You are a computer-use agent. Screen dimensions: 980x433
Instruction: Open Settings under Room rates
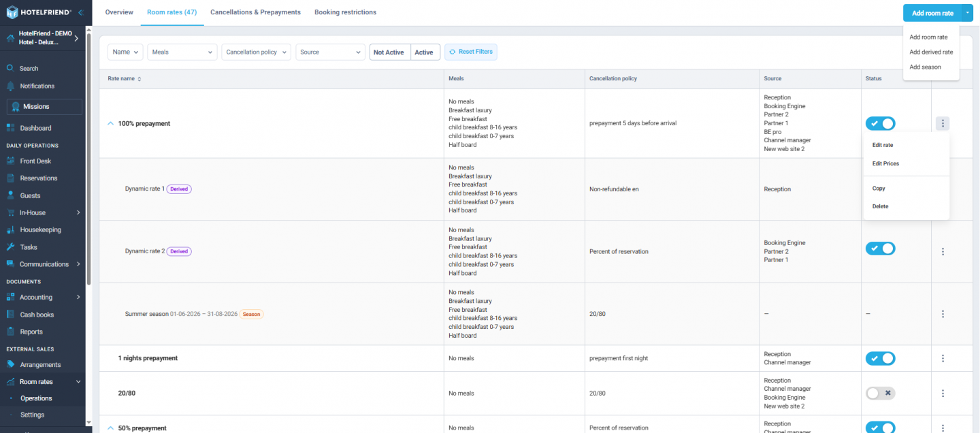pos(33,415)
